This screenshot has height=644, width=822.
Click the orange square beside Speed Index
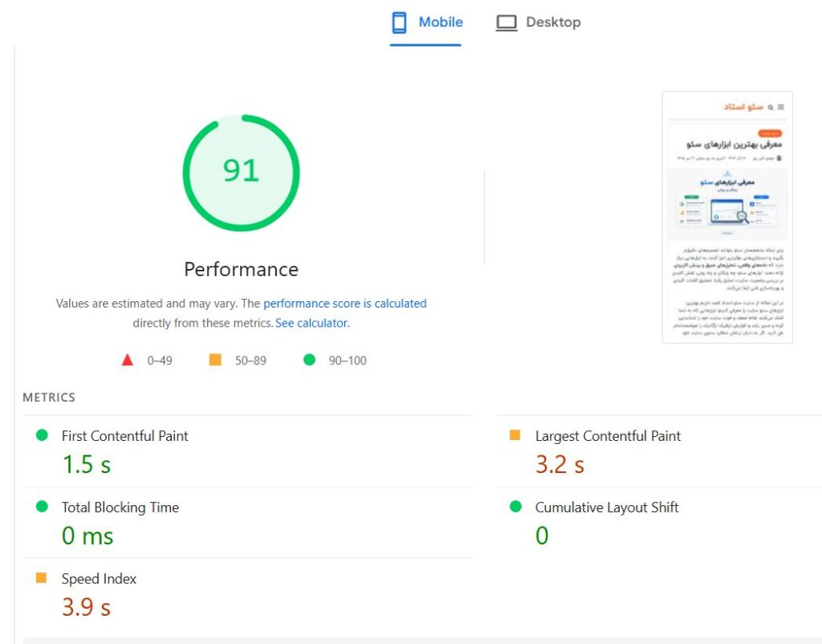41,578
